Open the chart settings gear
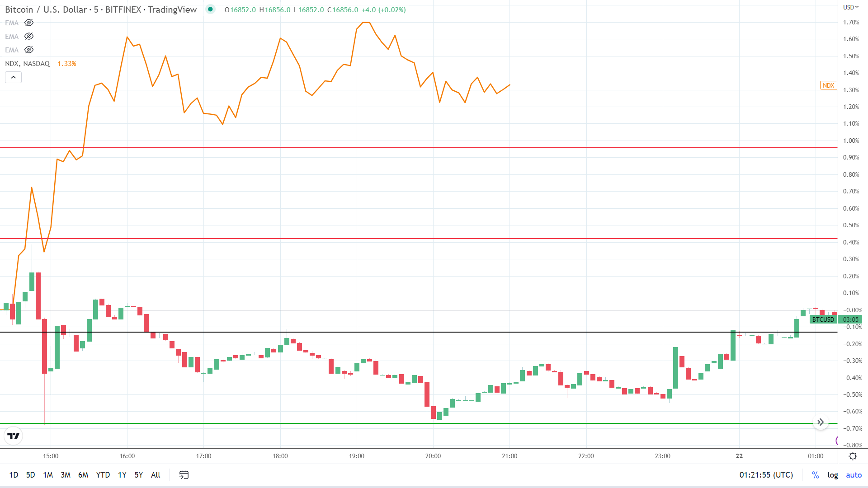 853,456
